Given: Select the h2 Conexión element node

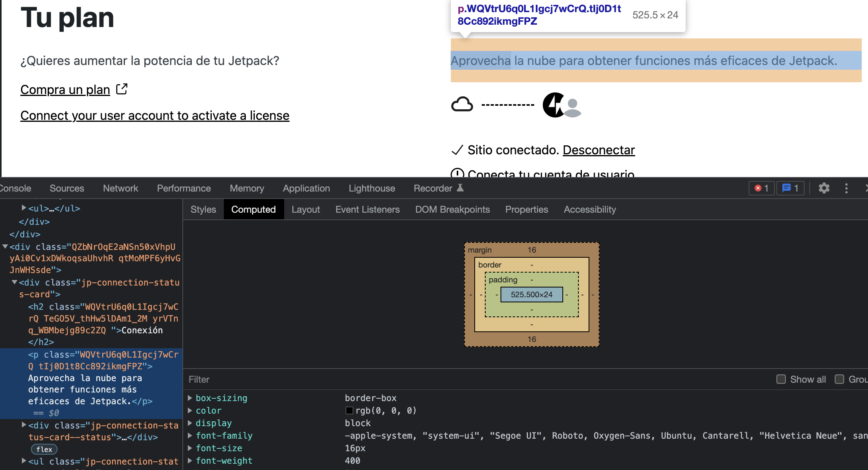Looking at the screenshot, I should pyautogui.click(x=103, y=324).
